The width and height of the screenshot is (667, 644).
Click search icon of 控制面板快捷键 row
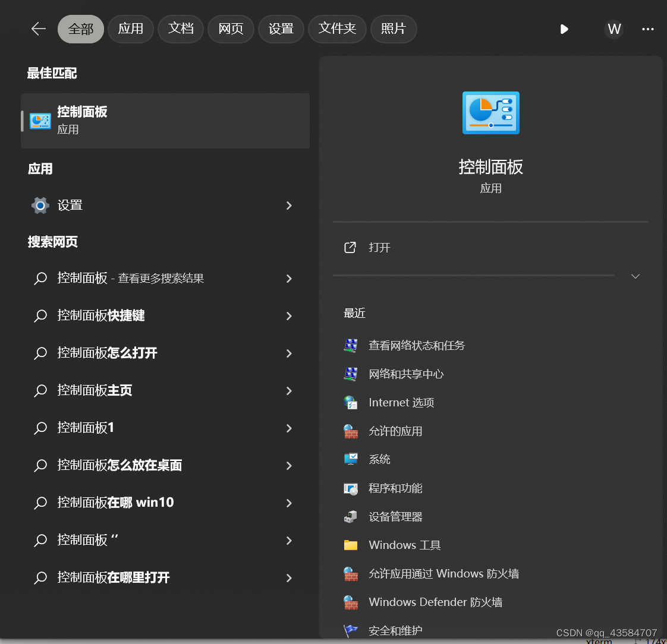tap(40, 316)
